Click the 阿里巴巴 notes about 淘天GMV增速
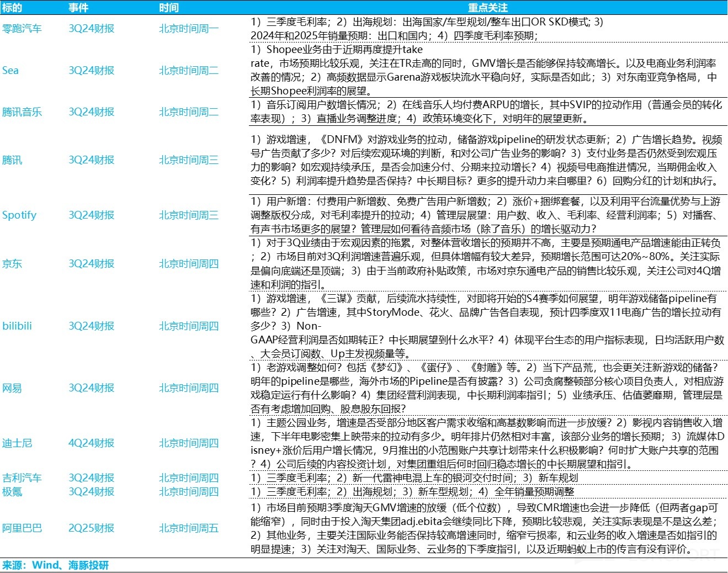The height and width of the screenshot is (573, 728). 485,528
